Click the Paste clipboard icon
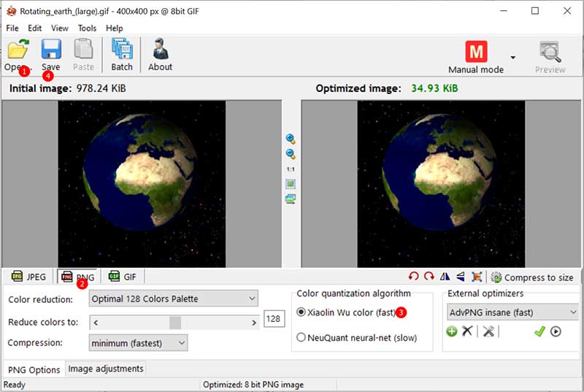This screenshot has width=584, height=392. point(83,49)
